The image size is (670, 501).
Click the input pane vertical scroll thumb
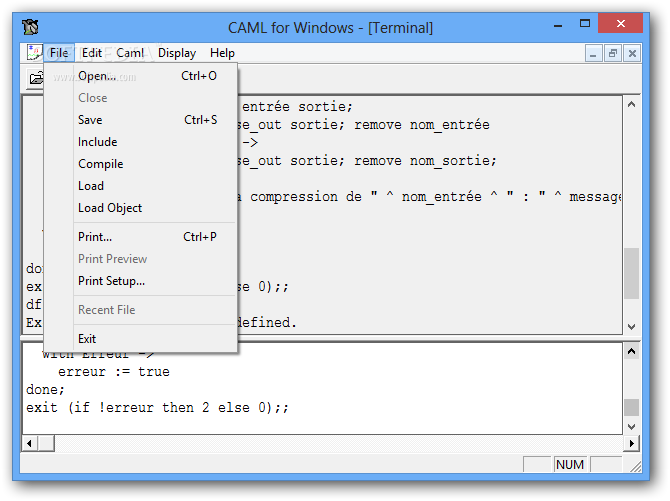point(632,407)
